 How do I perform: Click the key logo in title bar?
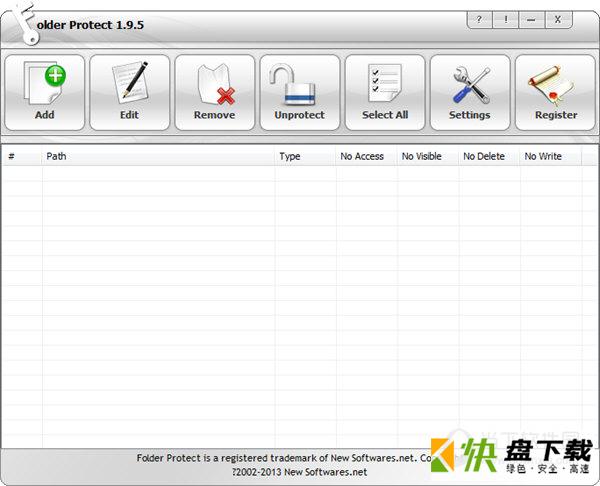24,24
